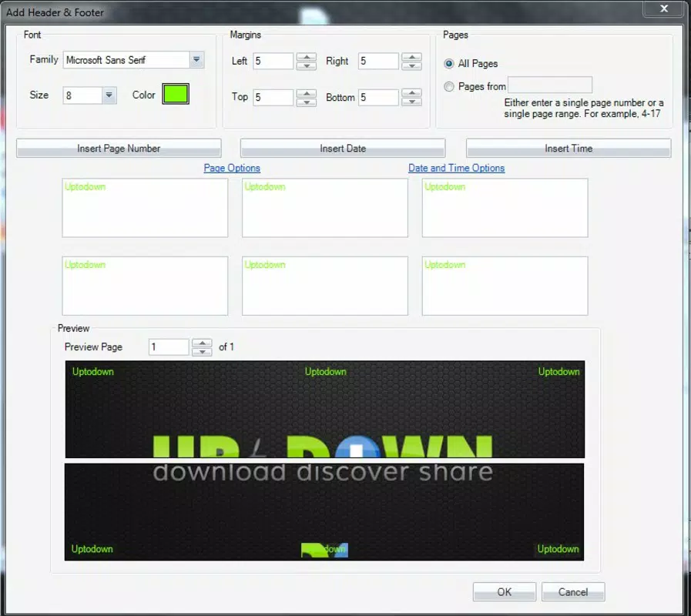
Task: Increase the Bottom margin with up arrow
Action: pos(411,93)
